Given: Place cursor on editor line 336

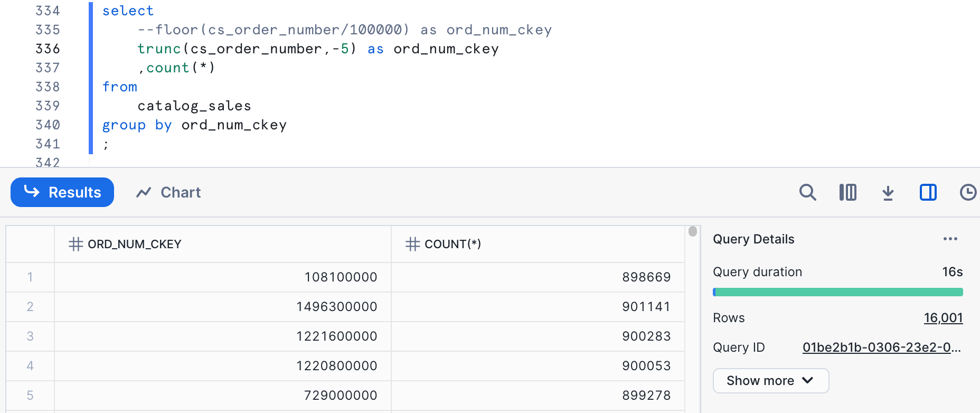Looking at the screenshot, I should [318, 49].
